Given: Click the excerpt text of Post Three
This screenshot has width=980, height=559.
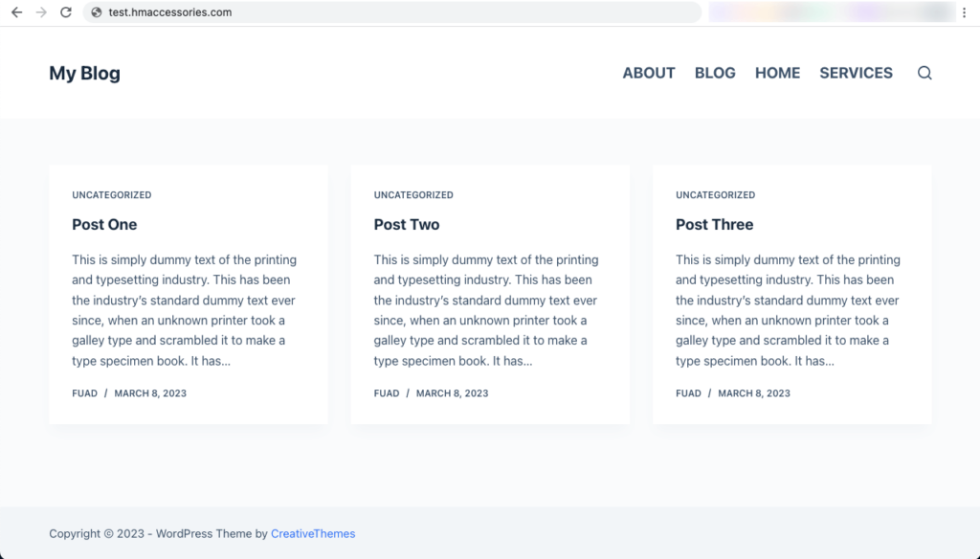Looking at the screenshot, I should click(x=789, y=310).
